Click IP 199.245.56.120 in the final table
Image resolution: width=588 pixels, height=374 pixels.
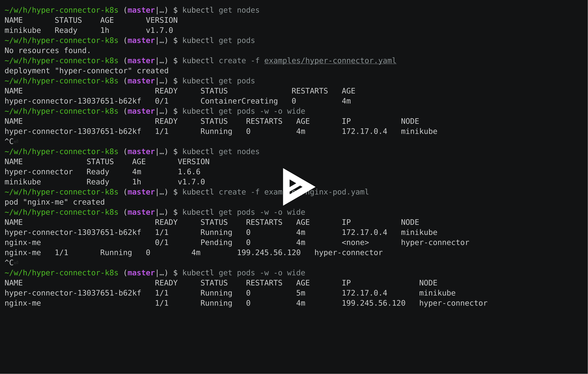pyautogui.click(x=374, y=303)
